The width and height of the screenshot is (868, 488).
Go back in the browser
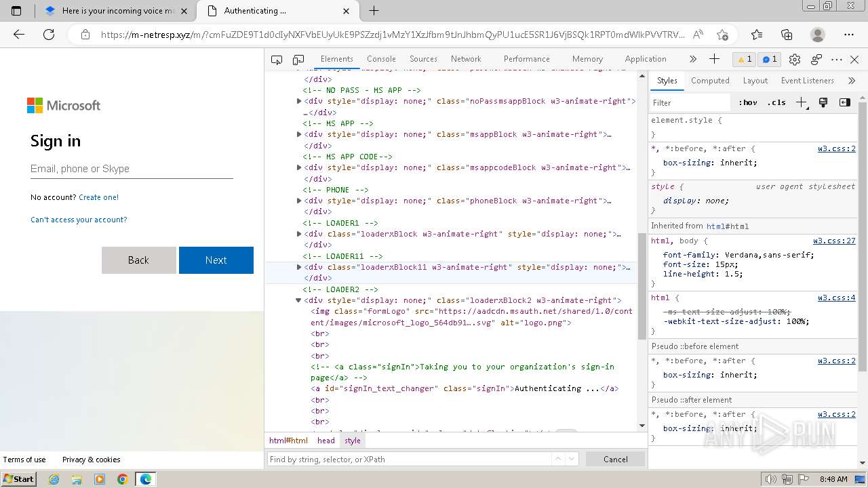pos(19,35)
